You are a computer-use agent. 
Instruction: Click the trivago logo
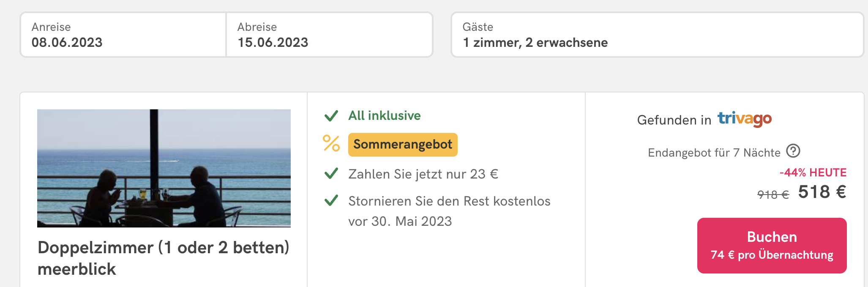745,119
